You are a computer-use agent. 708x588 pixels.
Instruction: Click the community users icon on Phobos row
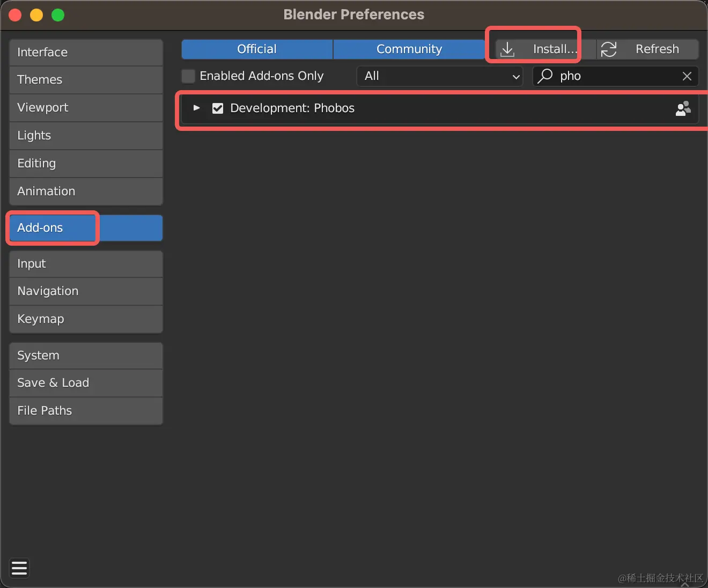[683, 108]
